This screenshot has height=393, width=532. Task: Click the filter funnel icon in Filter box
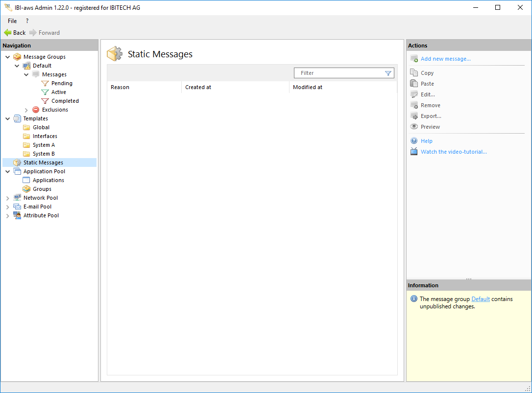(388, 73)
